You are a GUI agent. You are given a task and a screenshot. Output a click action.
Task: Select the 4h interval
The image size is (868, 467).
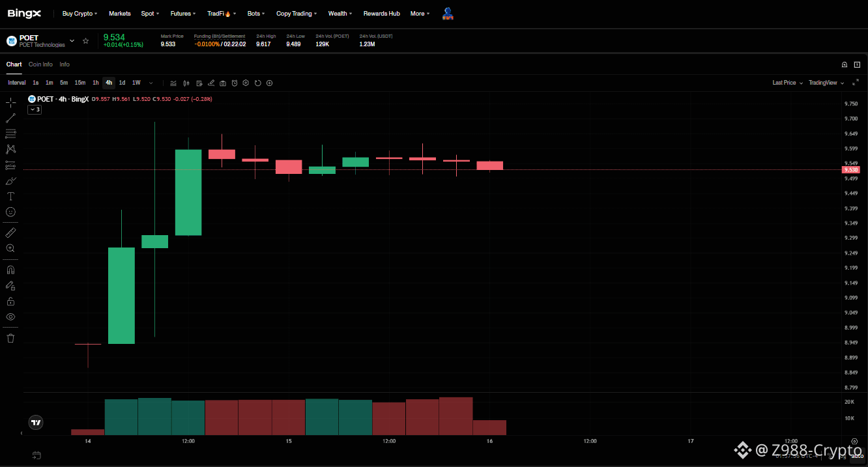[109, 83]
